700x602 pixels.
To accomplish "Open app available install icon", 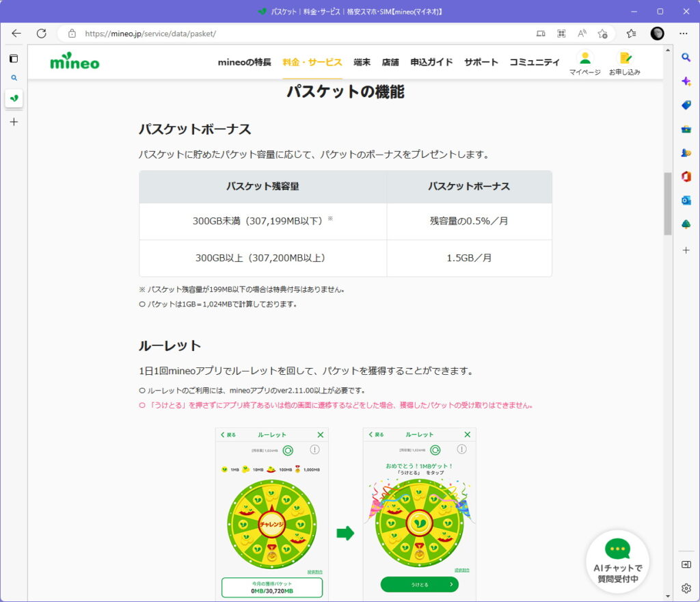I will (x=541, y=34).
